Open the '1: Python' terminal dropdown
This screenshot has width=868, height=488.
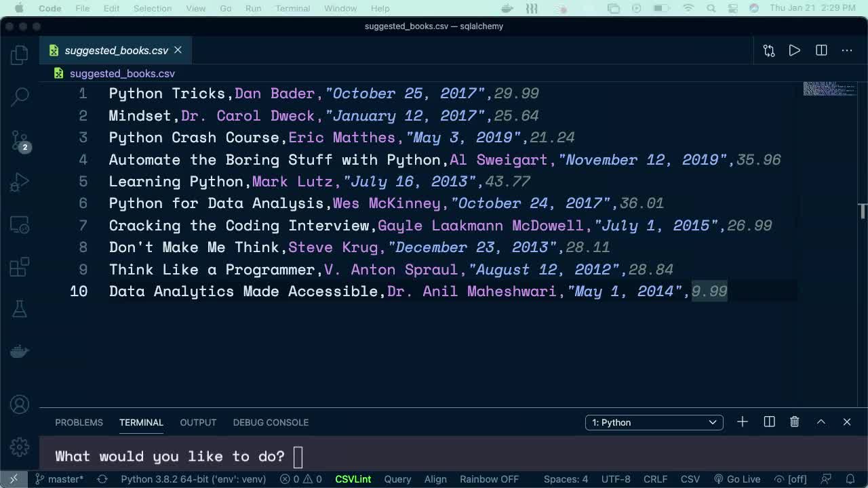click(x=654, y=422)
